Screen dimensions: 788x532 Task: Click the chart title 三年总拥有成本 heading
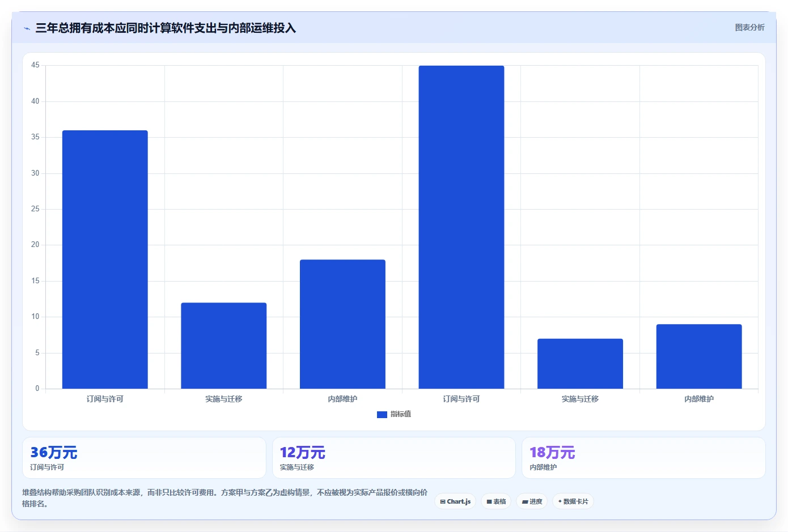(166, 28)
